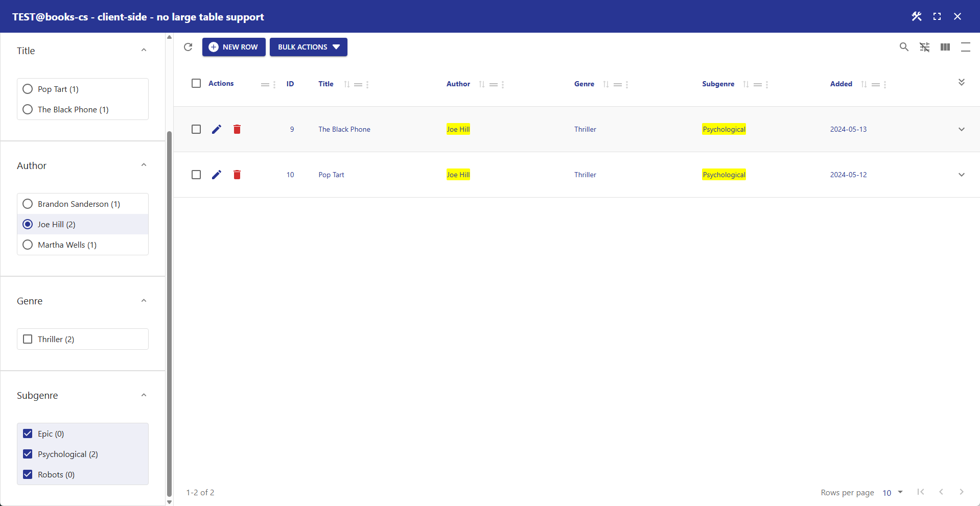The width and height of the screenshot is (980, 506).
Task: Delete The Black Phone row
Action: click(x=237, y=129)
